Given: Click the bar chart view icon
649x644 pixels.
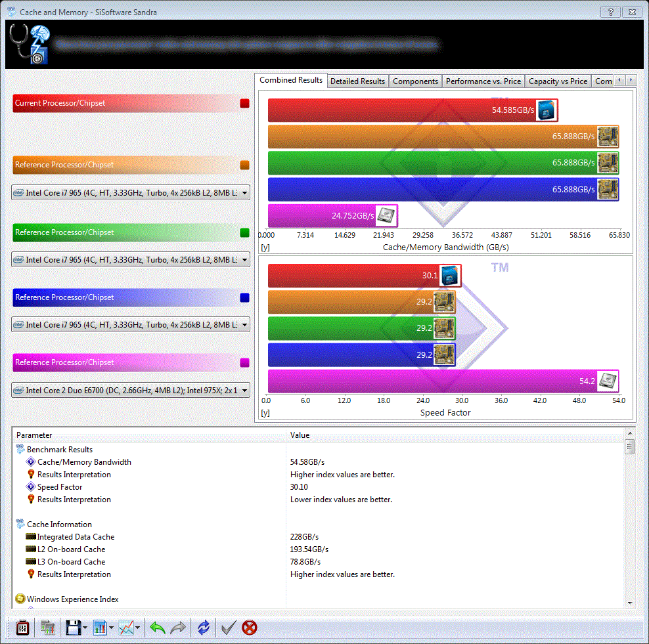Looking at the screenshot, I should (100, 628).
